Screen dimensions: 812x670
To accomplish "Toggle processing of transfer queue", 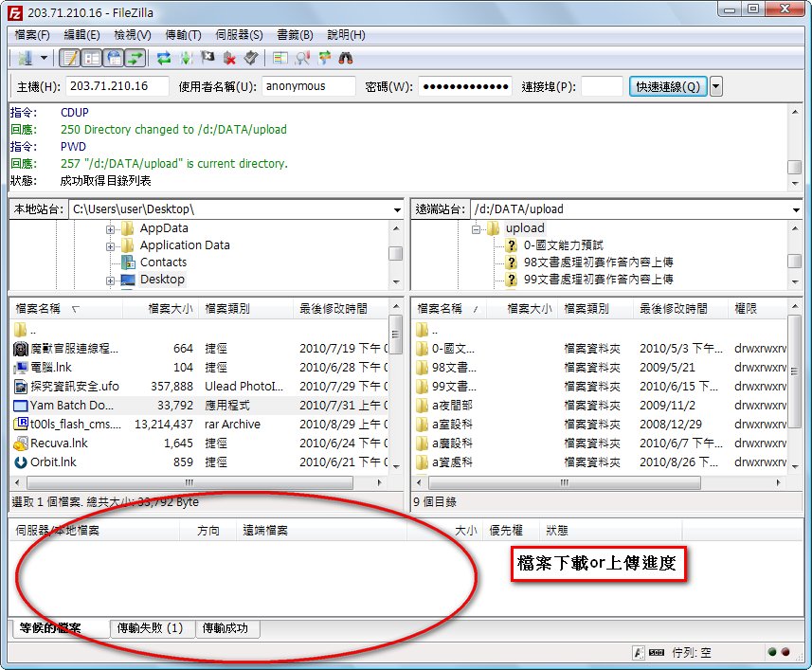I will [186, 58].
